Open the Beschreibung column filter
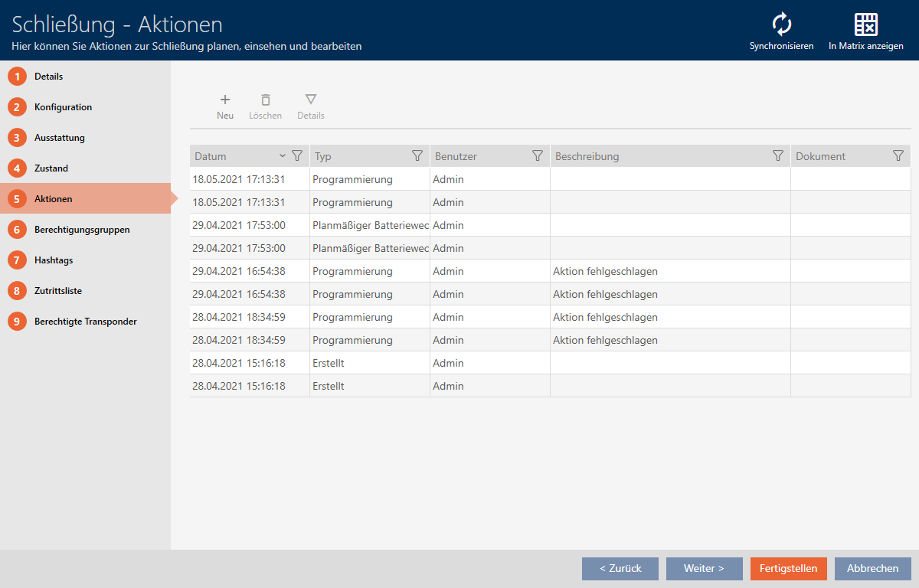This screenshot has height=588, width=919. 778,155
